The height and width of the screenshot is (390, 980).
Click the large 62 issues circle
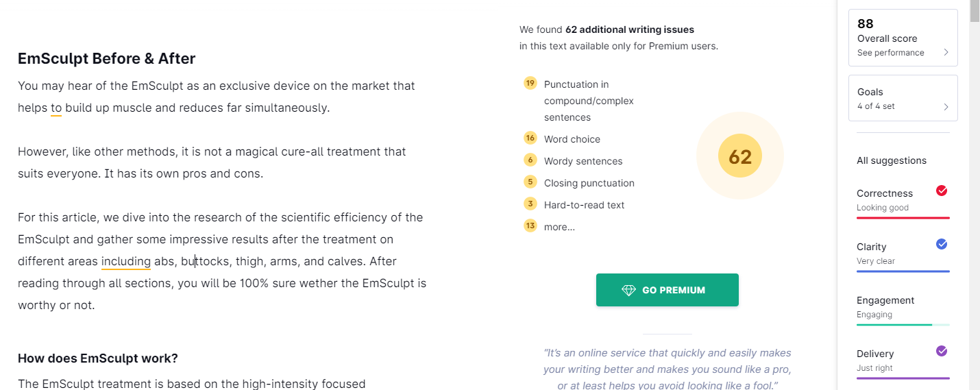tap(740, 156)
